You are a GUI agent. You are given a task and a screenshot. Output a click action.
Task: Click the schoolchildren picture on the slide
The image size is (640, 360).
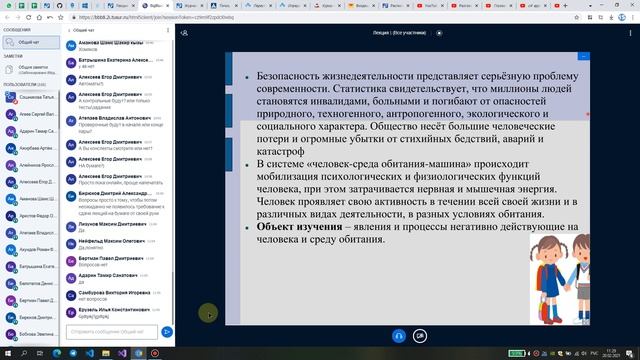coord(560,279)
